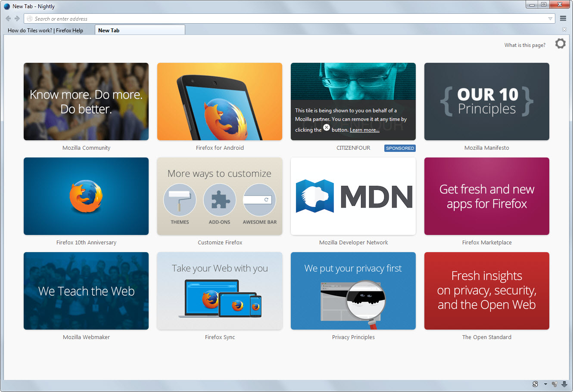The height and width of the screenshot is (392, 573).
Task: Open the OUR 10 Principles tile
Action: coord(487,102)
